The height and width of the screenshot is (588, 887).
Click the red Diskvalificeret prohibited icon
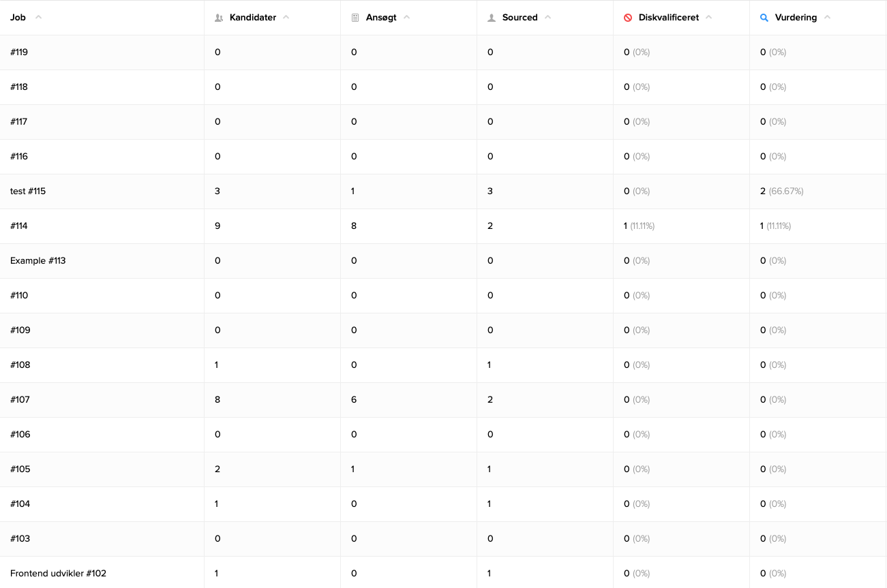(x=628, y=18)
